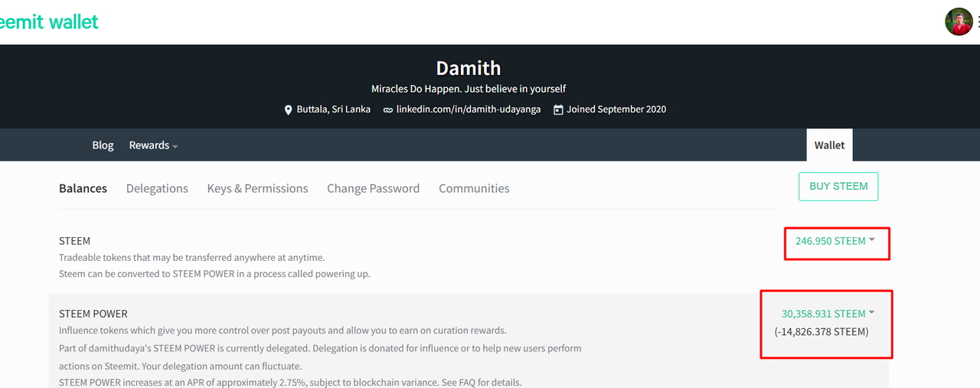Go to the Blog page

coord(103,145)
